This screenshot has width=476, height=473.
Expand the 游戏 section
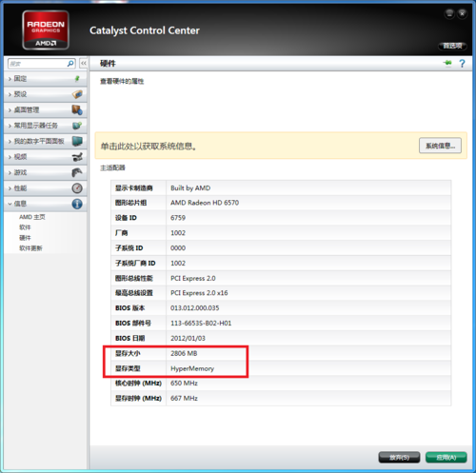coord(46,172)
